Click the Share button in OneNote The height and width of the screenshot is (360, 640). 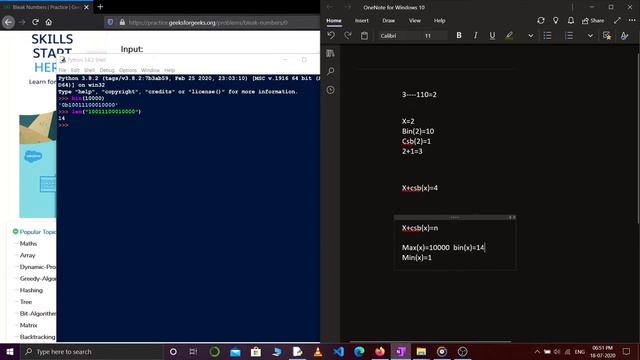593,20
